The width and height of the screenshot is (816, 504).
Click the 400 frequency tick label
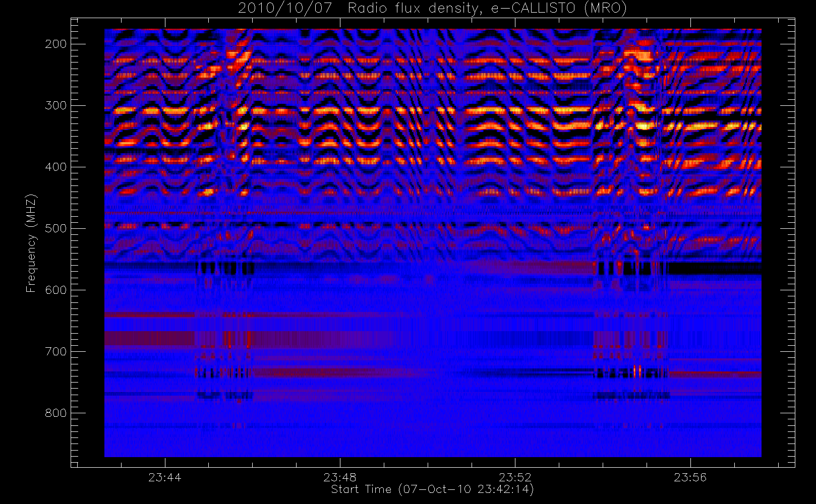point(55,167)
